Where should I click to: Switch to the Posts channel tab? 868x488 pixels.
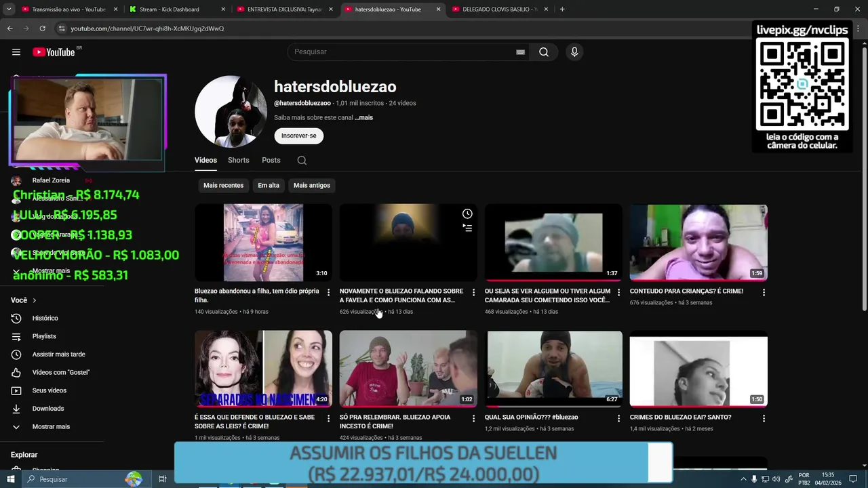click(271, 161)
